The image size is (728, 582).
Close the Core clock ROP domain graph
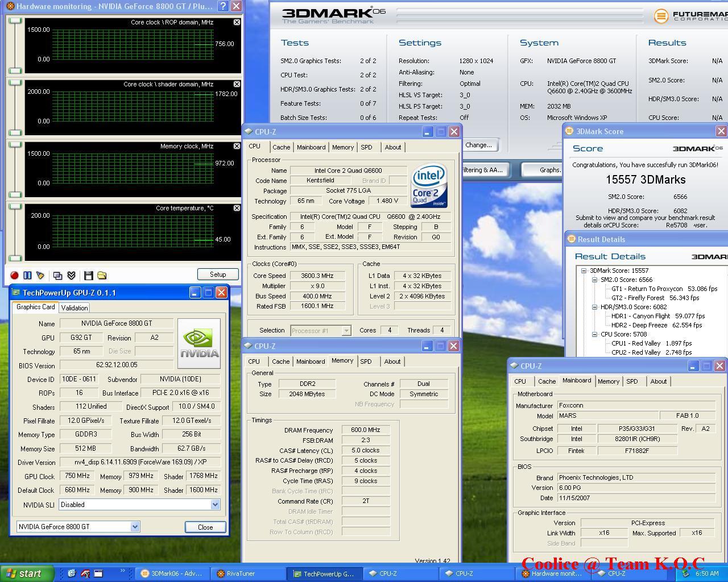[237, 22]
